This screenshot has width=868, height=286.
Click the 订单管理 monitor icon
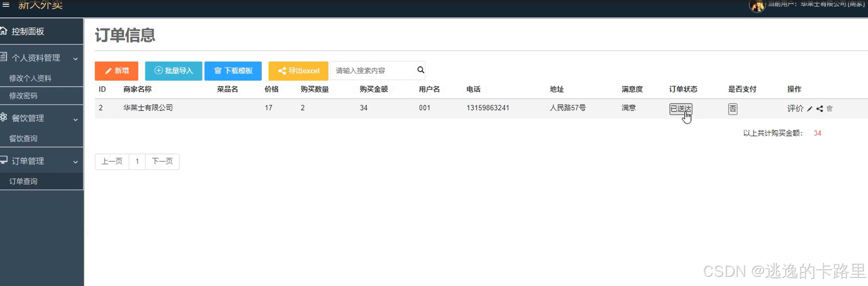(x=4, y=160)
